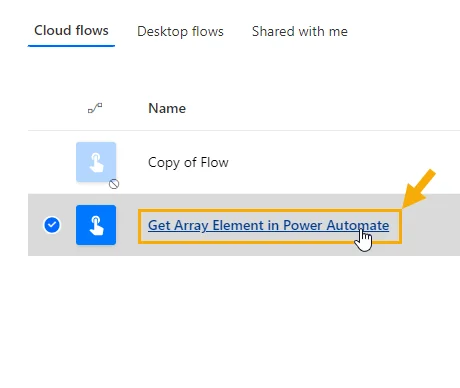
Task: Select the light blue Copy of Flow trigger icon
Action: [96, 162]
